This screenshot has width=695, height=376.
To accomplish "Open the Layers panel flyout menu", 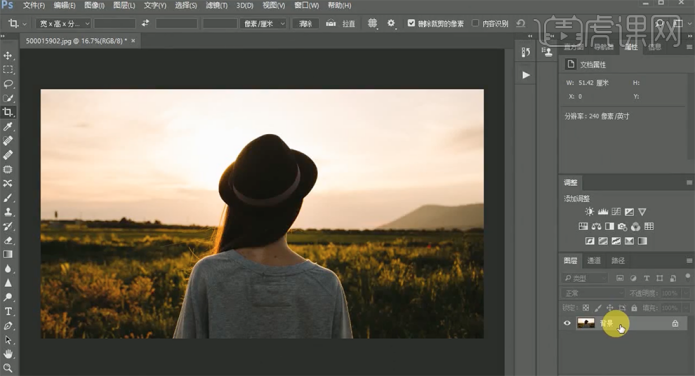I will 689,261.
